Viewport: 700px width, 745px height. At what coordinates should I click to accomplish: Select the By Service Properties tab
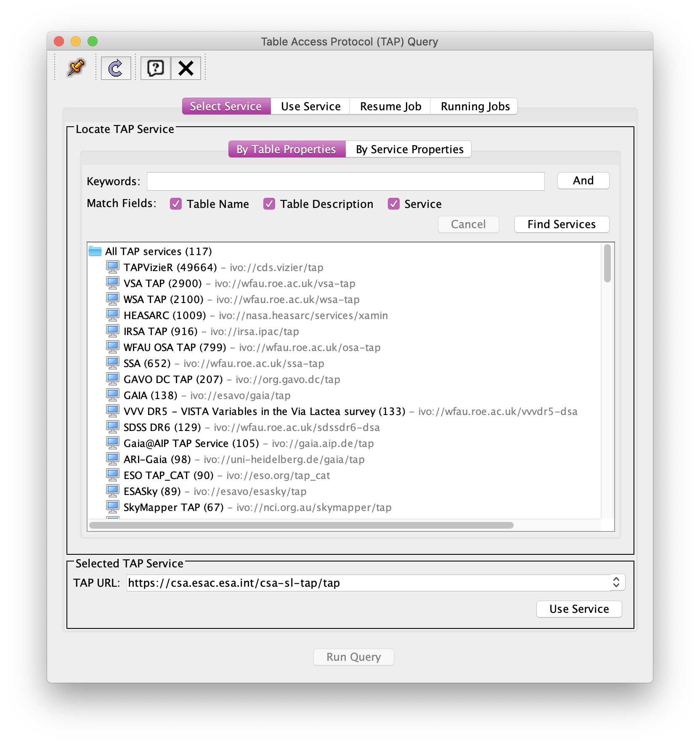pos(409,149)
